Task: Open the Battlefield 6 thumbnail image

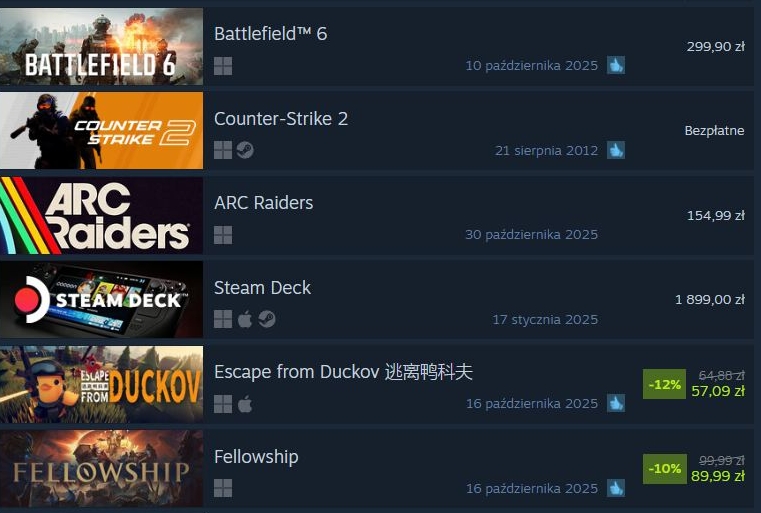Action: [101, 47]
